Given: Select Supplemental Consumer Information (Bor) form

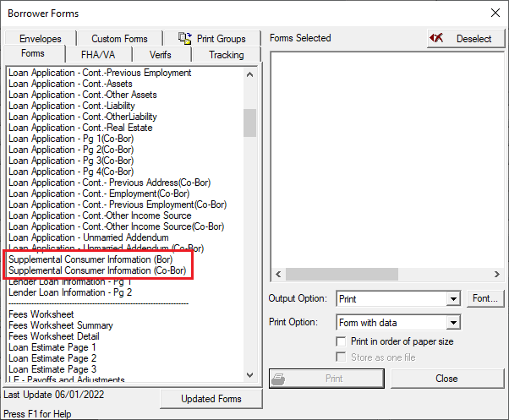Looking at the screenshot, I should (x=90, y=259).
